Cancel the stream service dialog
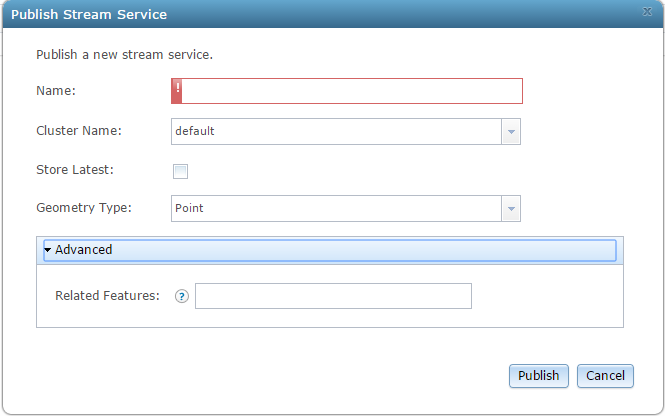Image resolution: width=665 pixels, height=417 pixels. [605, 376]
